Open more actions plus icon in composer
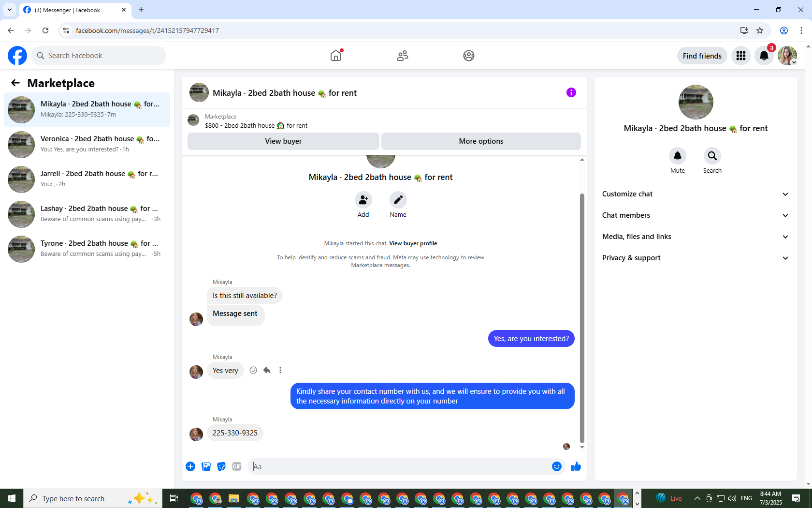 tap(190, 466)
